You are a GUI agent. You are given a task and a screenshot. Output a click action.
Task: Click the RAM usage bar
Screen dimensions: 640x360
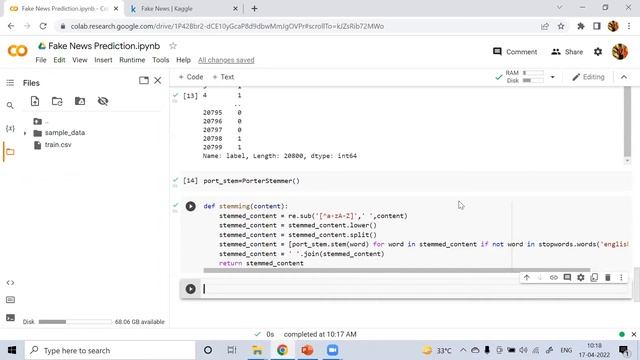point(533,73)
